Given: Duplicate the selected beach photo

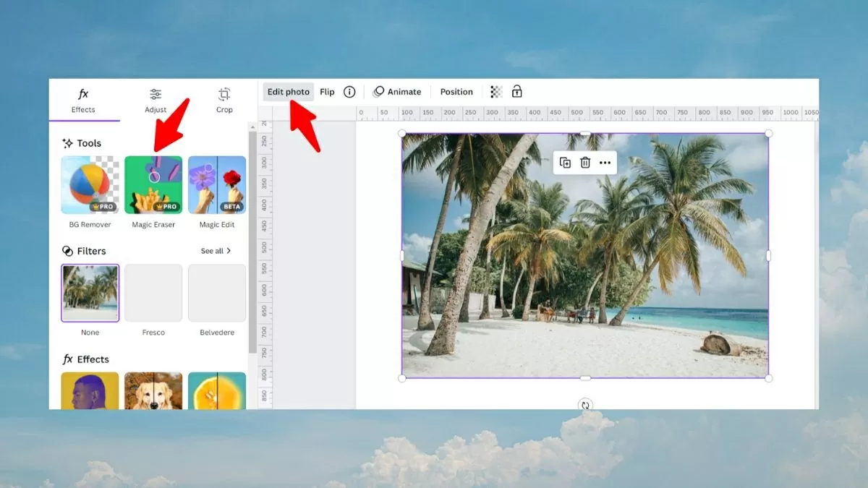Looking at the screenshot, I should [x=565, y=163].
